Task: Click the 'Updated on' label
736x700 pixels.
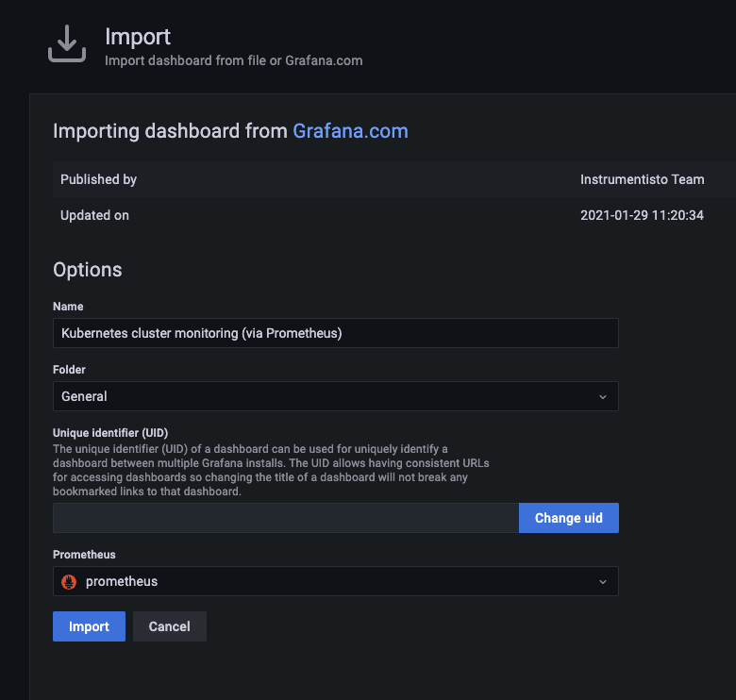Action: pos(94,215)
